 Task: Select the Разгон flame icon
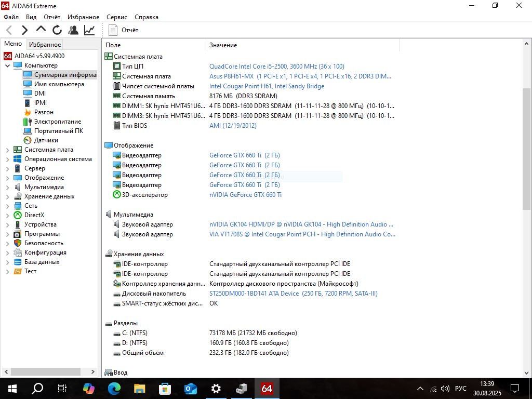(x=28, y=112)
